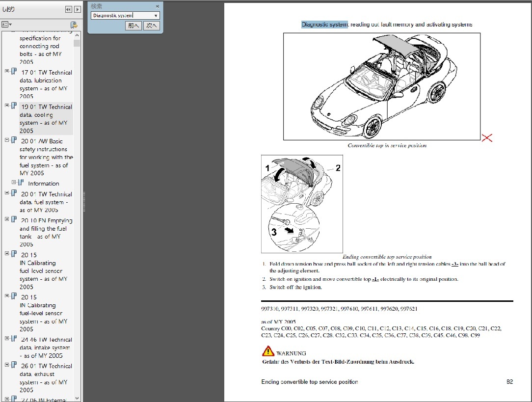Click bookmark icon beside '26 01 TW Technical data, exhaust'

point(14,365)
